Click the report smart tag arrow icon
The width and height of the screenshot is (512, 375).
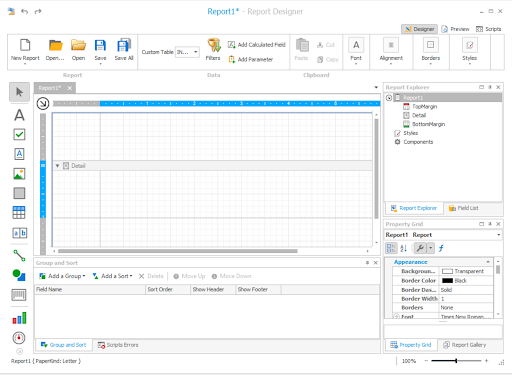point(43,103)
